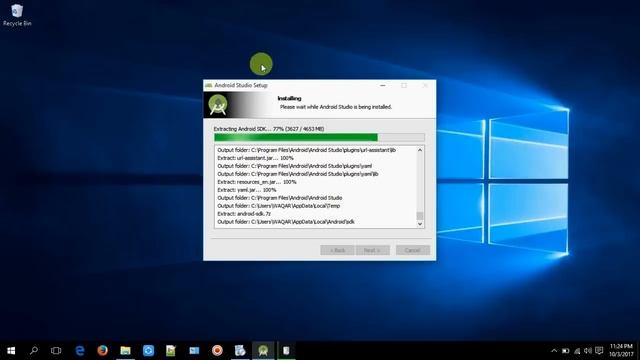
Task: Click the green installation progress bar
Action: pyautogui.click(x=319, y=138)
